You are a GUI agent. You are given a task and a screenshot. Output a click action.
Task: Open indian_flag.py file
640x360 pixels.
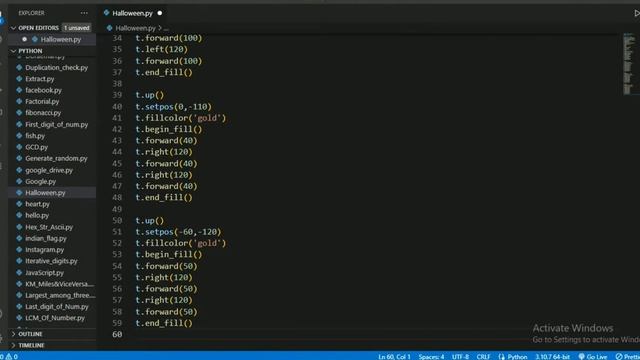(x=46, y=238)
